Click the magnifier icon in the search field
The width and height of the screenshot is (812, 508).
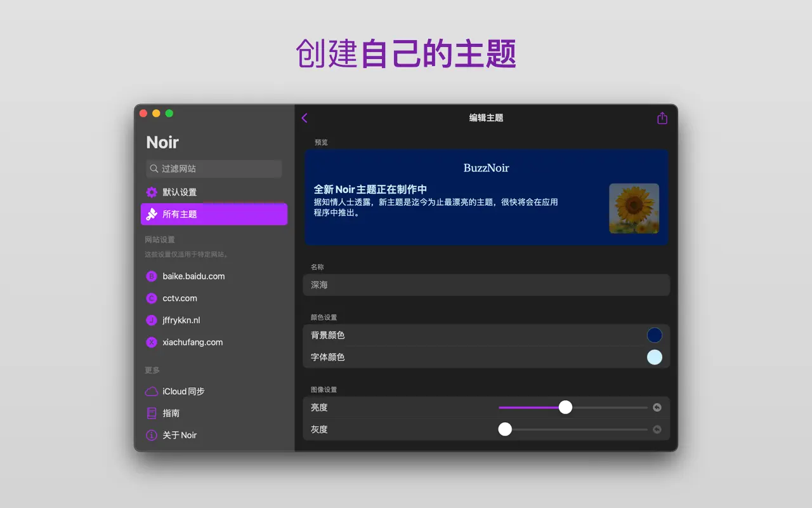pyautogui.click(x=154, y=169)
